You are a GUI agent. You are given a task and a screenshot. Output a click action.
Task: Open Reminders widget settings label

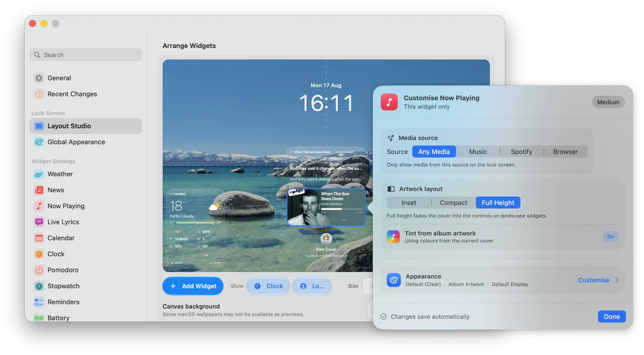[64, 302]
